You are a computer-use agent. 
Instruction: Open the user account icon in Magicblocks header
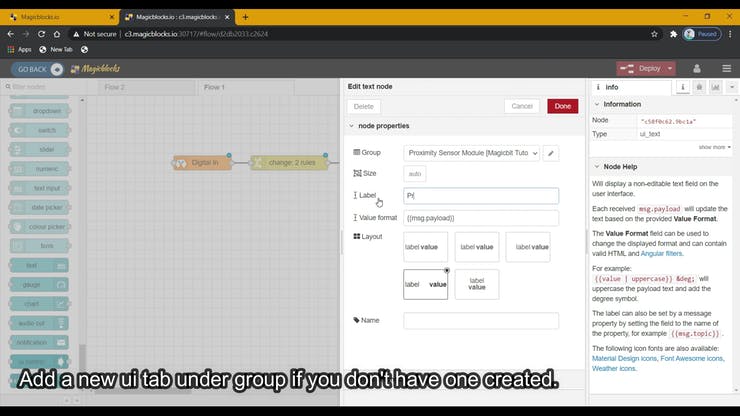pos(697,68)
